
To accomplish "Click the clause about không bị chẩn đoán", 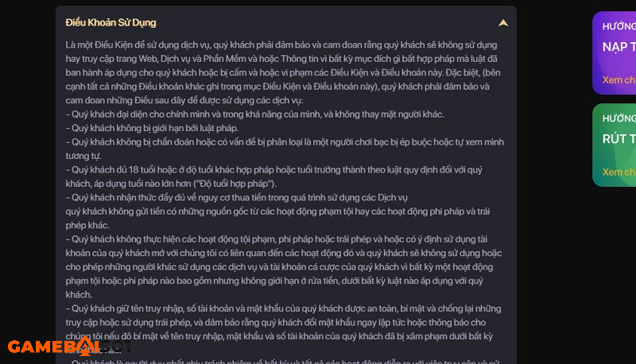I will 285,149.
